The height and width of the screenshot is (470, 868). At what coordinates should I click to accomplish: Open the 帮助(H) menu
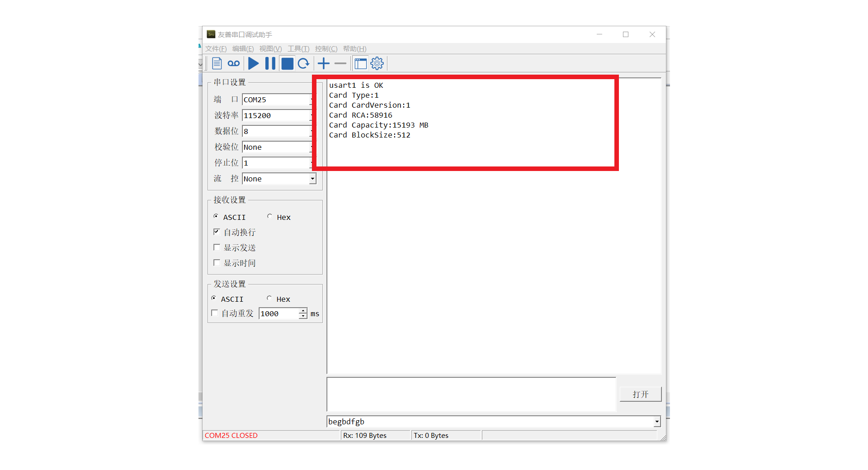coord(354,49)
